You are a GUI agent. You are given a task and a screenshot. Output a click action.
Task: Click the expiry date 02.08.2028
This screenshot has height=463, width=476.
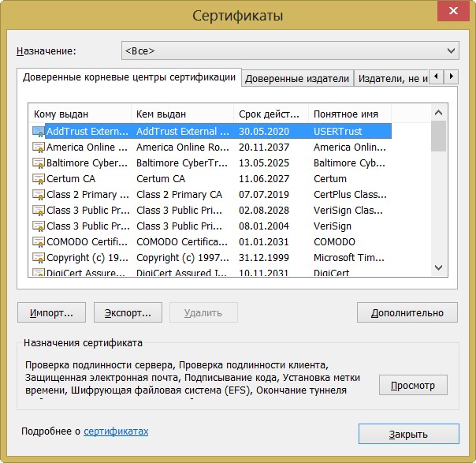[x=264, y=211]
